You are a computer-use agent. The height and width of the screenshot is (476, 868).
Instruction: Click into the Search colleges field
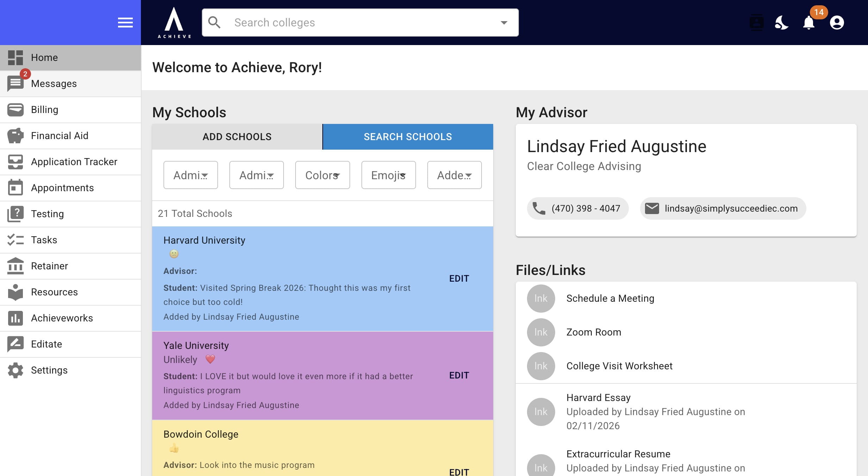(x=360, y=23)
